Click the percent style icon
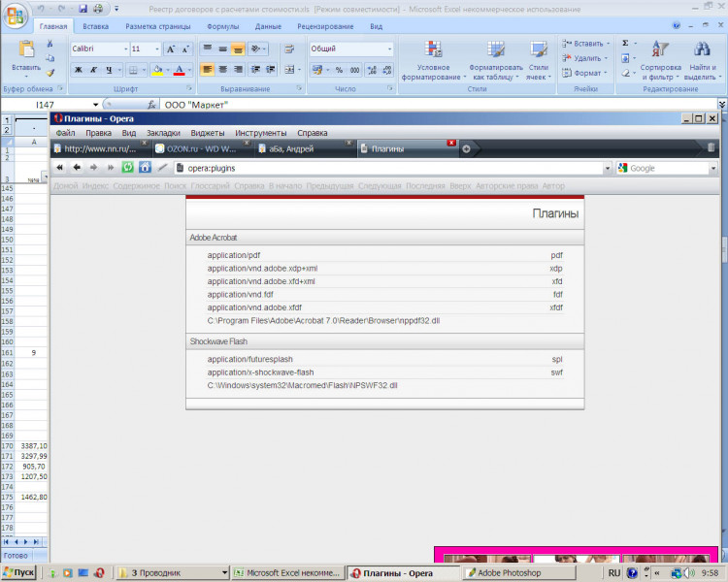This screenshot has width=728, height=582. 339,70
